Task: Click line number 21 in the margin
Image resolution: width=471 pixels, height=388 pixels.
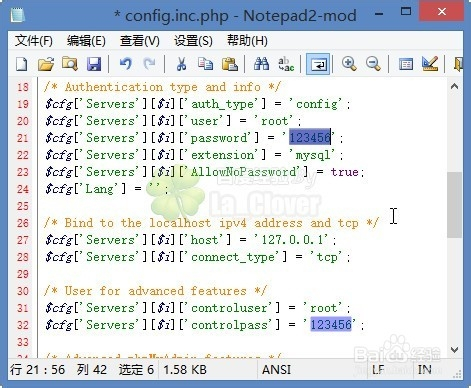Action: click(22, 138)
